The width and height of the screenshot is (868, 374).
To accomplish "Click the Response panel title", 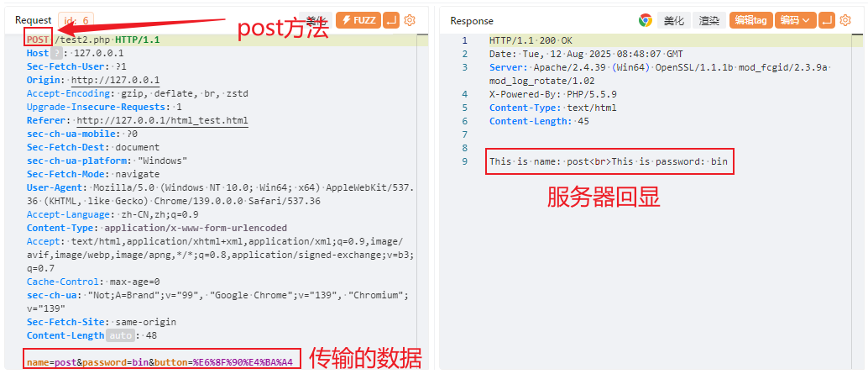I will [472, 20].
